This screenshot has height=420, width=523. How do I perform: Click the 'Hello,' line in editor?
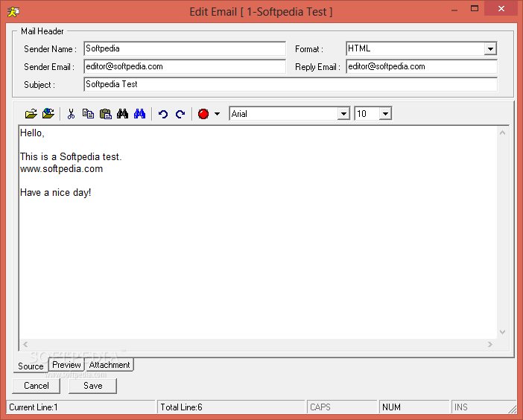(x=32, y=133)
